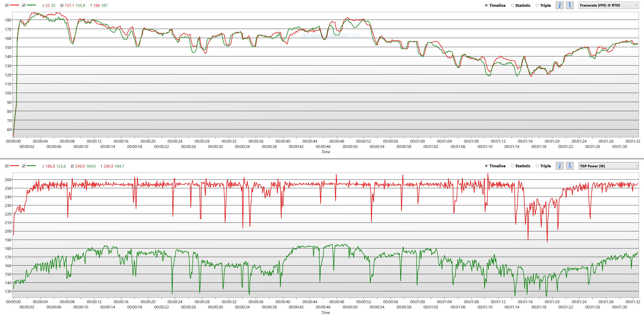This screenshot has height=317, width=644.
Task: Click the down arrow in Framerate panel
Action: [570, 5]
